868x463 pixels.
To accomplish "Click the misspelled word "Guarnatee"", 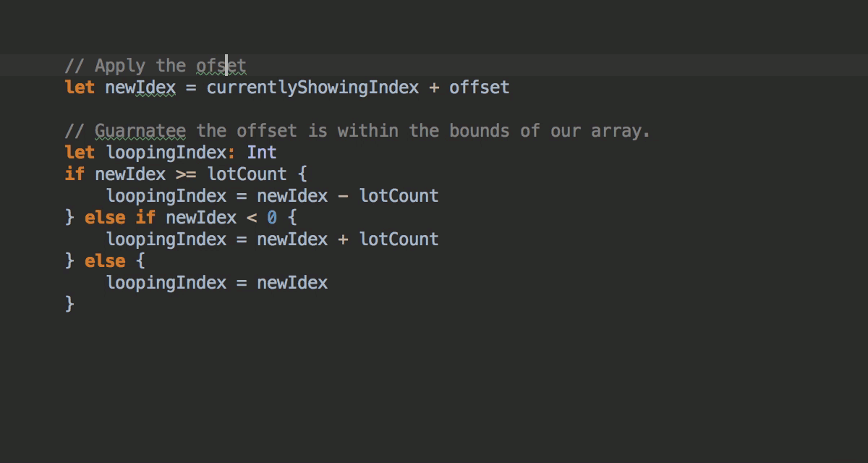I will point(140,131).
